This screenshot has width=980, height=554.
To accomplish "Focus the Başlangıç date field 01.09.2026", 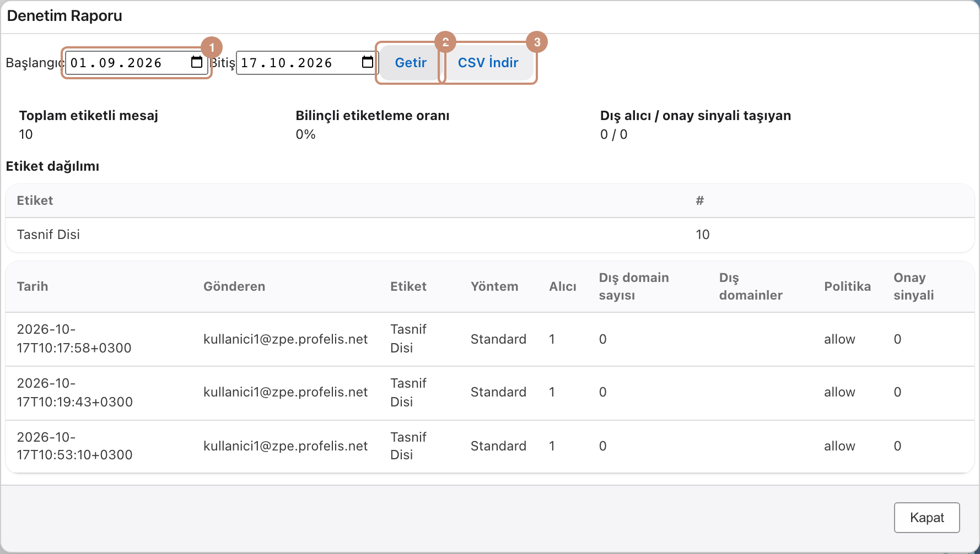I will (x=136, y=63).
